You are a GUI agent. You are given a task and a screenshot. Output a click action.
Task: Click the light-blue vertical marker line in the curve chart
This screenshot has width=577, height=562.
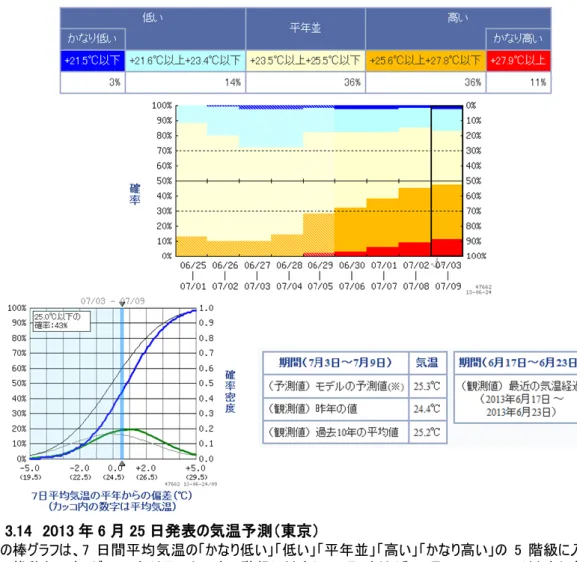(122, 383)
